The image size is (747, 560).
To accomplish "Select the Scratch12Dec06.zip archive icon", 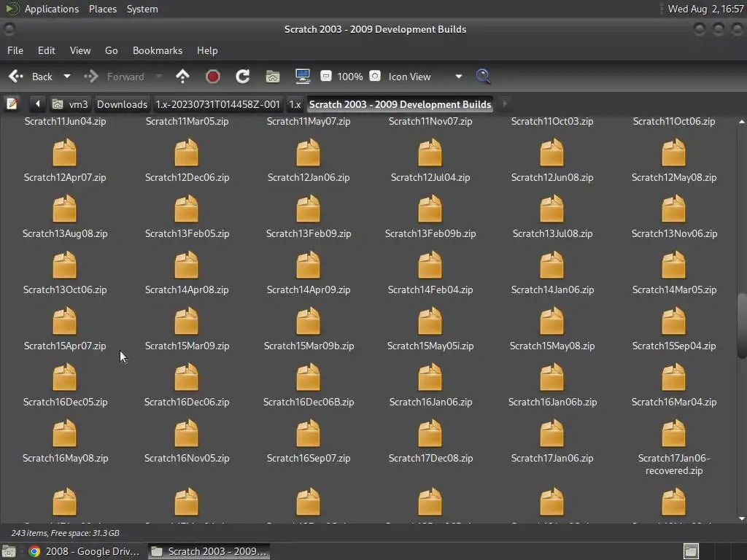I will [186, 152].
